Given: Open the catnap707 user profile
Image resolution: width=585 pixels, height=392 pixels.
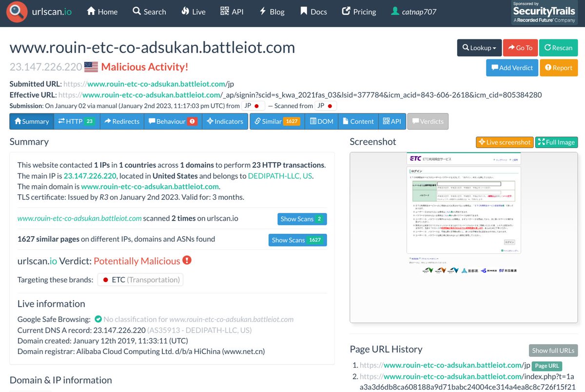Looking at the screenshot, I should [414, 12].
